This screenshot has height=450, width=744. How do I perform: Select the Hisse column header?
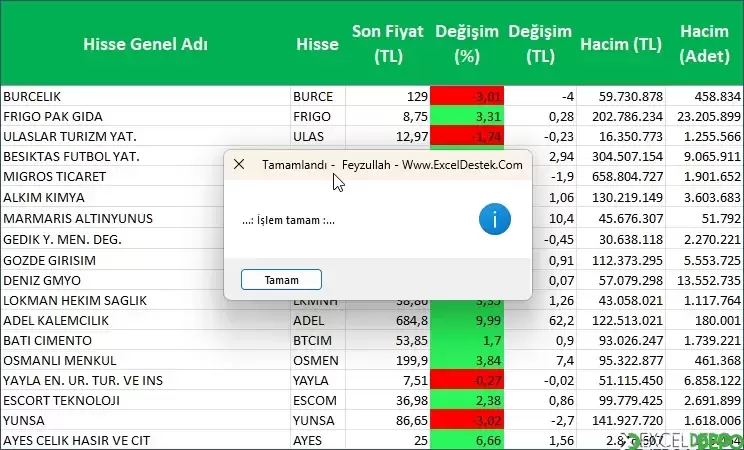coord(317,44)
